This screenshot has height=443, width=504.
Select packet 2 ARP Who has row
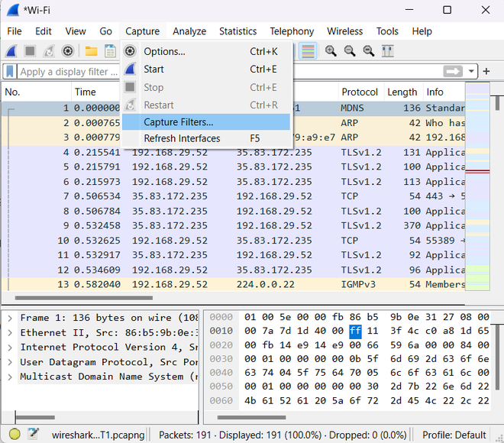point(234,123)
